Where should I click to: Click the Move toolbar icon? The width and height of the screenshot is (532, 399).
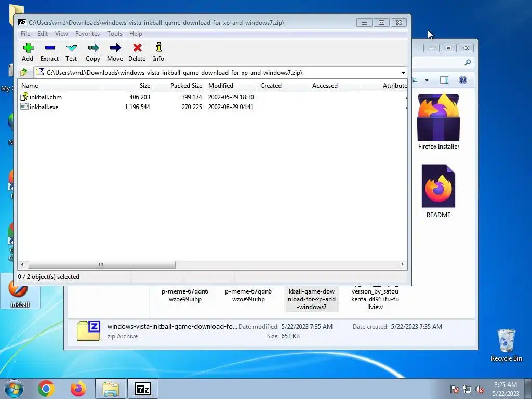[115, 51]
